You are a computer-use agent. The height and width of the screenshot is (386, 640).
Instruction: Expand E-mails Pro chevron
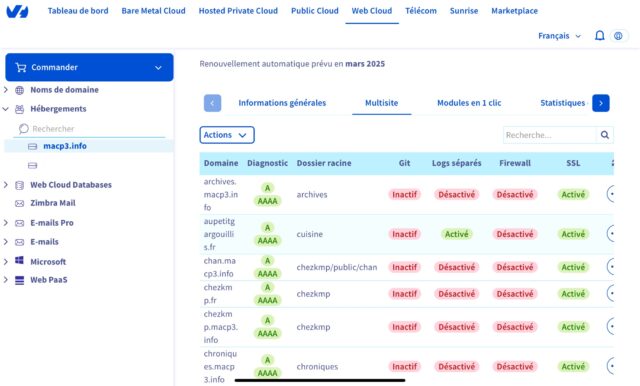tap(6, 223)
